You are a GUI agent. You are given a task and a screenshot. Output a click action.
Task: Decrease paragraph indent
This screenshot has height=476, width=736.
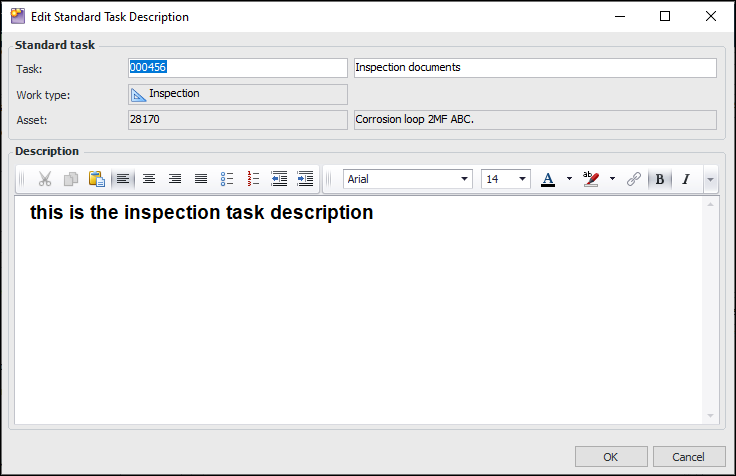pos(279,179)
